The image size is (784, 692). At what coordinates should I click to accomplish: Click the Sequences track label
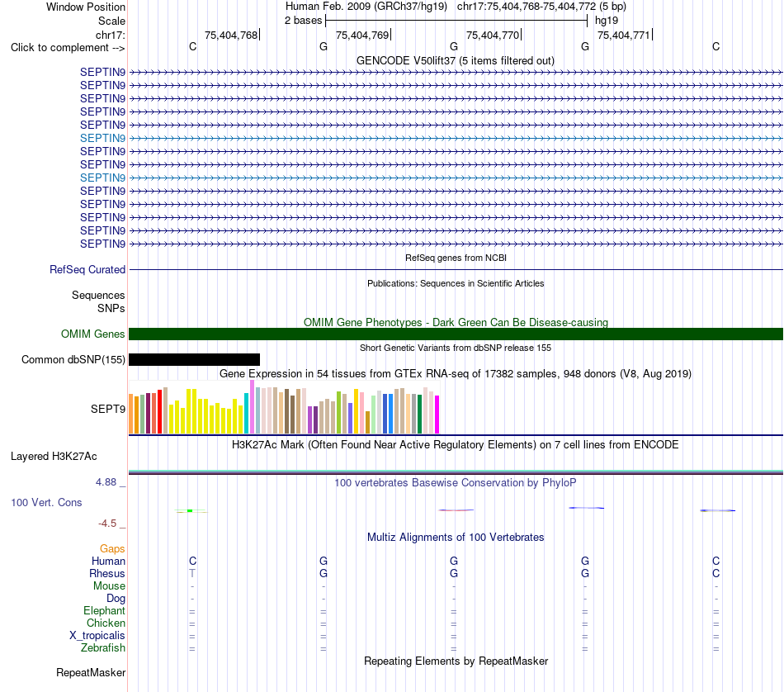(x=98, y=295)
